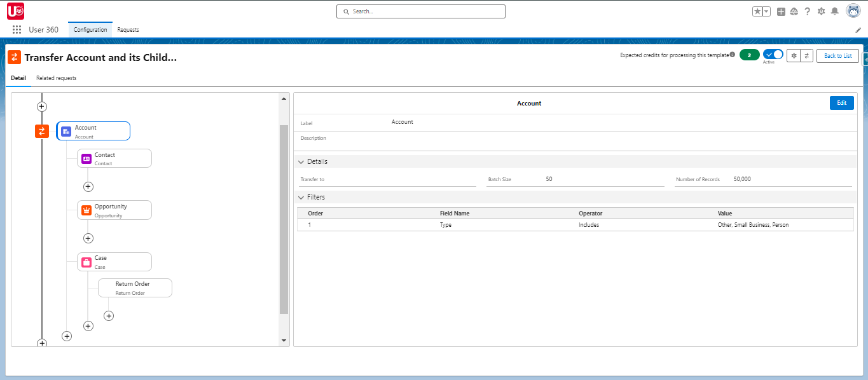Image resolution: width=868 pixels, height=380 pixels.
Task: Click the Number of Records value 50,000
Action: coord(742,179)
